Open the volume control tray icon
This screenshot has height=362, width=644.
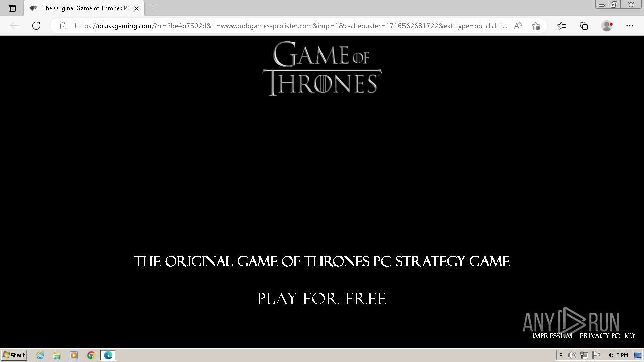point(572,355)
